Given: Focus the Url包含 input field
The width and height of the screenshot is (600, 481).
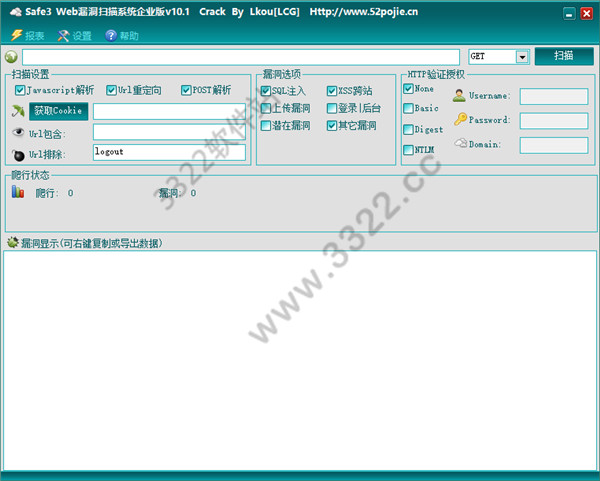Looking at the screenshot, I should (x=169, y=132).
